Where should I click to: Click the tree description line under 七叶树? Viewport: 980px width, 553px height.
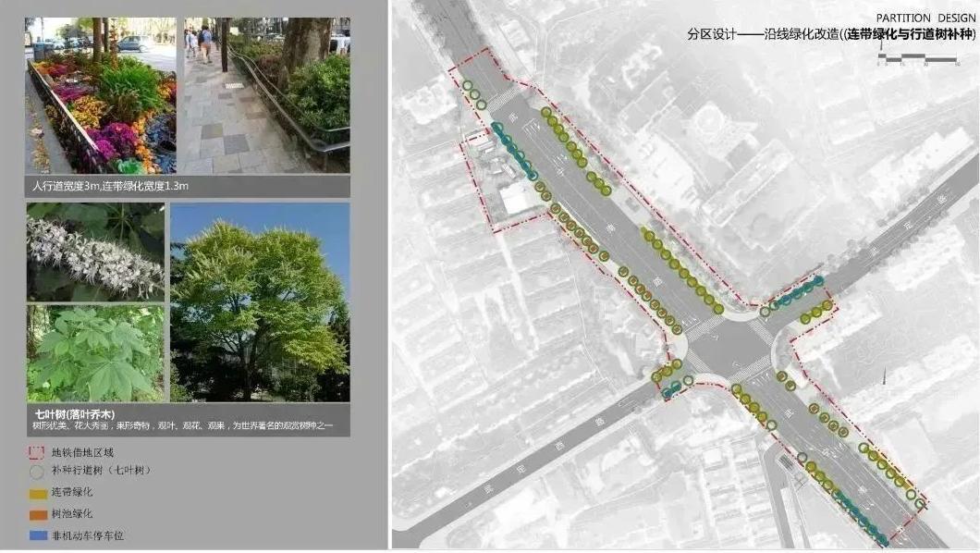click(x=182, y=425)
